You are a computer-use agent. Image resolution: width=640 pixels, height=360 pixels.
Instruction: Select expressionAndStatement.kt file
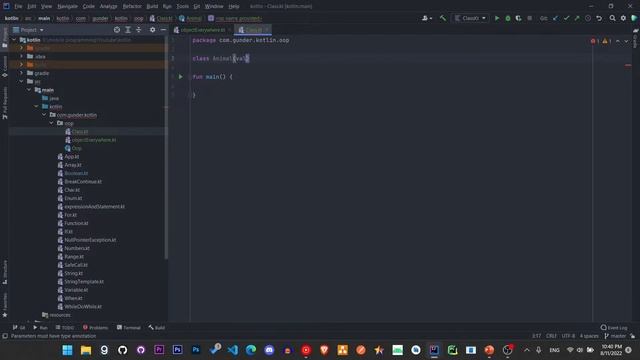[x=94, y=206]
